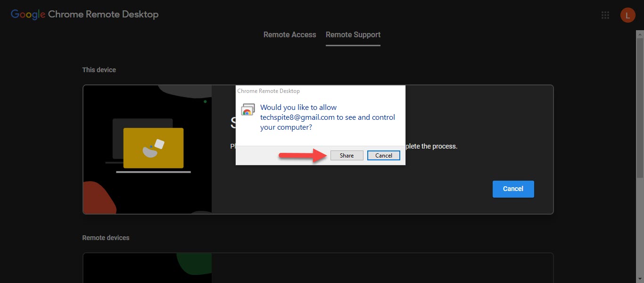The height and width of the screenshot is (283, 644).
Task: Click the 'Chrome Remote Desktop' header title
Action: coord(103,14)
